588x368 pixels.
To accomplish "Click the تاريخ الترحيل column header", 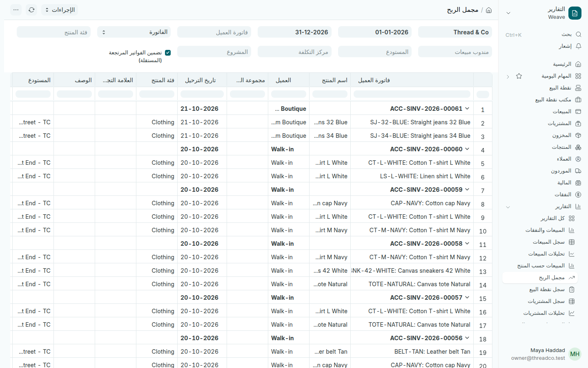I will (x=202, y=80).
